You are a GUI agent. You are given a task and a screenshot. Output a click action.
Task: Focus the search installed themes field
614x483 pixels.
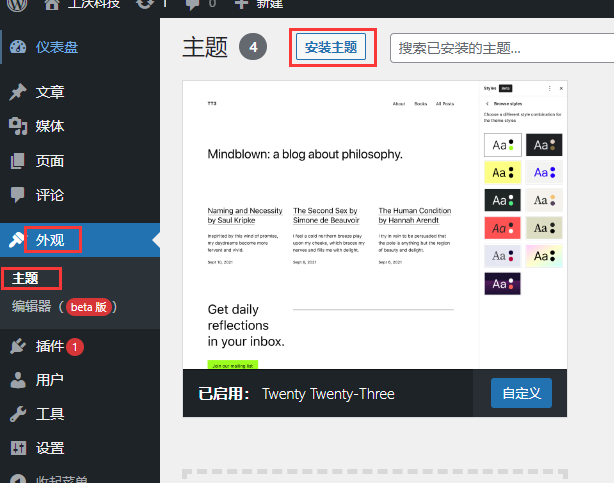(x=502, y=48)
